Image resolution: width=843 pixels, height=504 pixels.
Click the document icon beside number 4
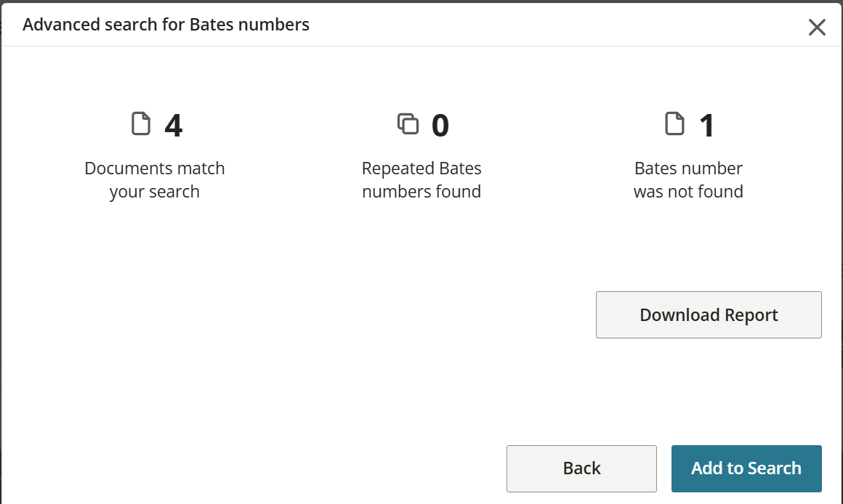tap(141, 123)
